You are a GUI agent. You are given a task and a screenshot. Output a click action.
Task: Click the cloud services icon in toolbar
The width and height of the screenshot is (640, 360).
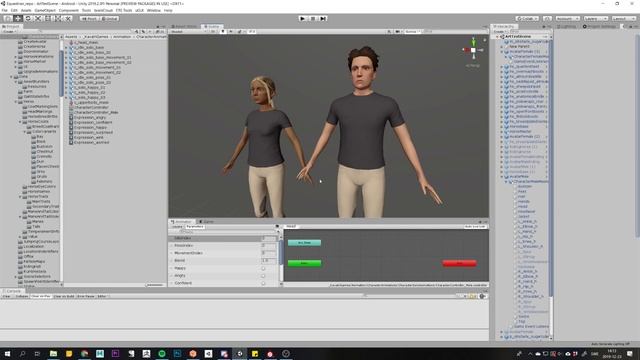click(547, 19)
